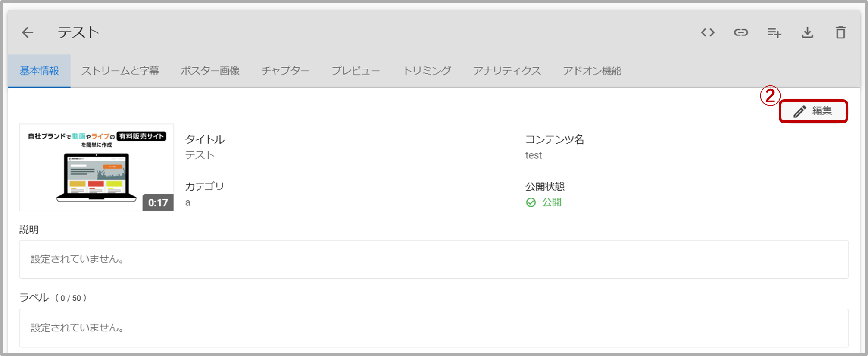Image resolution: width=868 pixels, height=356 pixels.
Task: Open the プレビュー tab
Action: pos(356,71)
